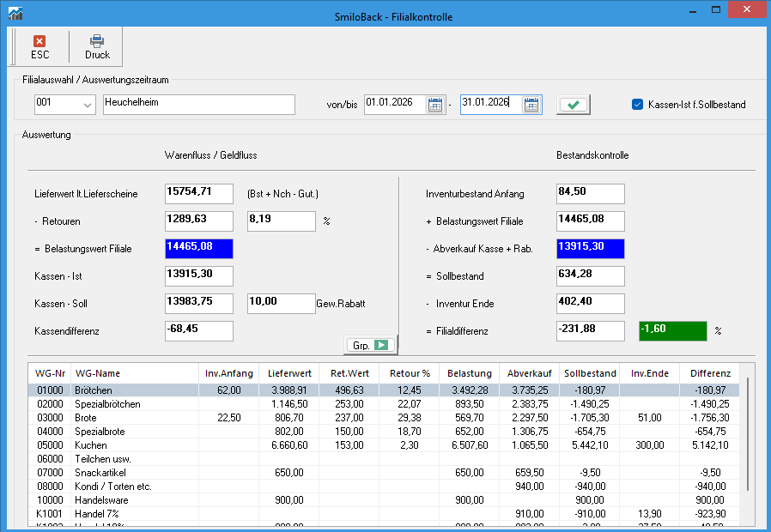The width and height of the screenshot is (771, 532).
Task: Click the green Filialdifferenz percent field
Action: (x=672, y=331)
